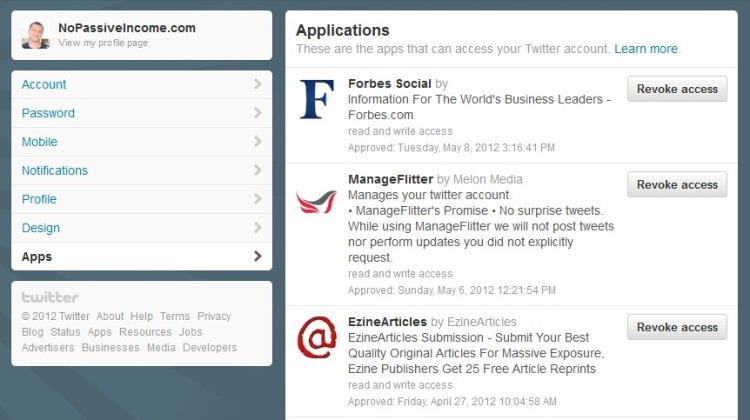Viewport: 750px width, 420px height.
Task: Revoke access for EzineArticles
Action: pyautogui.click(x=677, y=327)
